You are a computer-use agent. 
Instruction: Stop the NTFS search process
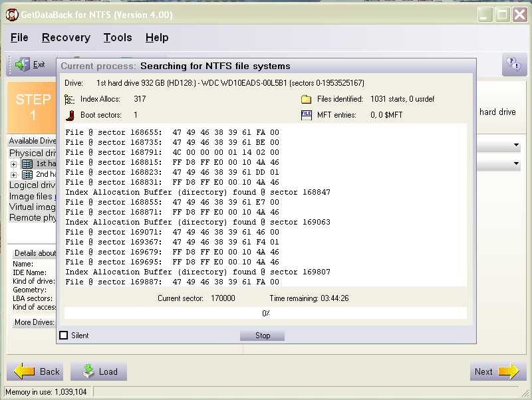click(x=262, y=336)
